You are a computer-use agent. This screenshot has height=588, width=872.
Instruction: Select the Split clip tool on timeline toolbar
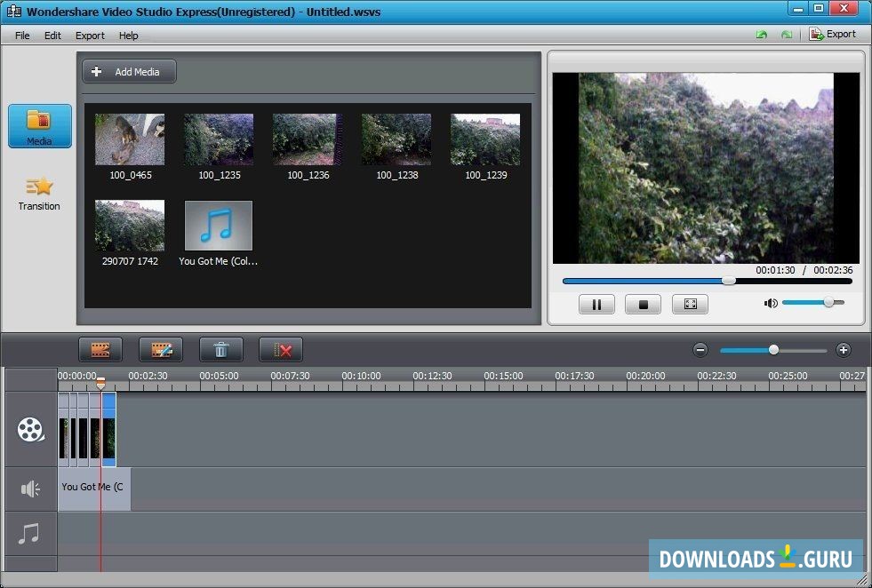(x=100, y=349)
